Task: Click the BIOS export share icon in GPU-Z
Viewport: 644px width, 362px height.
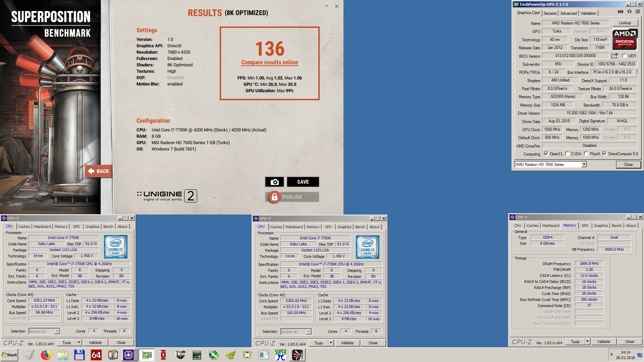Action: pos(614,56)
